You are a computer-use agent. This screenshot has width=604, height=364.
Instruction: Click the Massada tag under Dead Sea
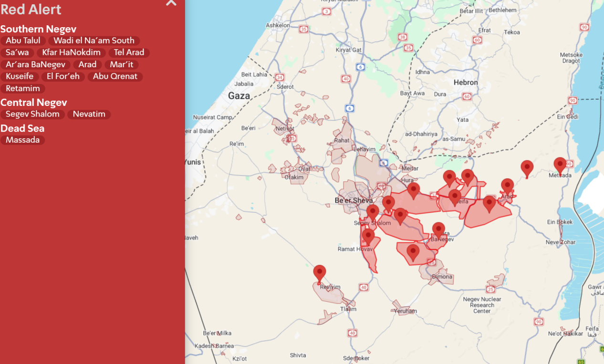22,140
